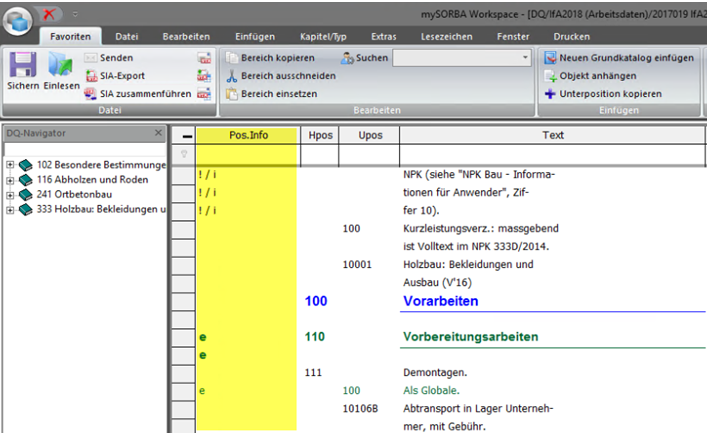Click the red X quick access icon

(x=48, y=14)
